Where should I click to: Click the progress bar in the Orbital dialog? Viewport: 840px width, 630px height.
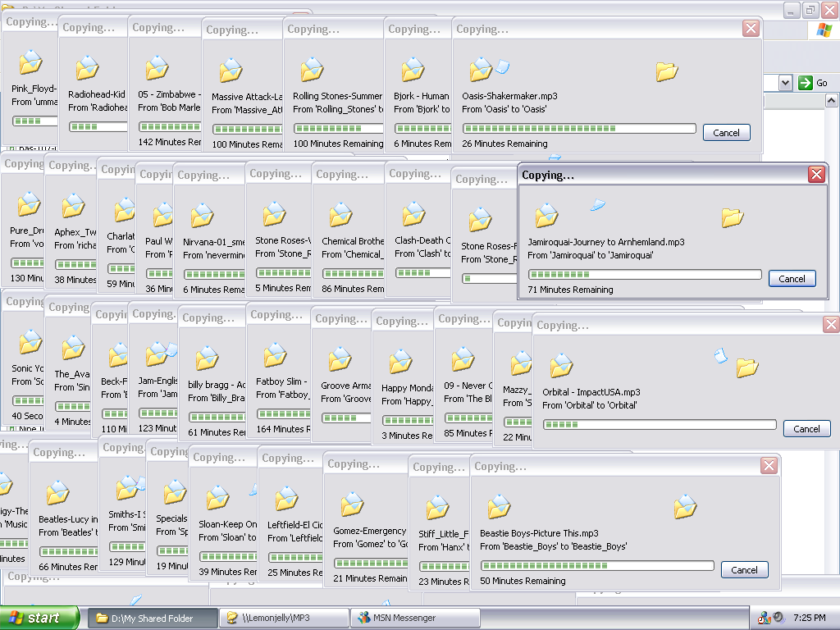660,424
